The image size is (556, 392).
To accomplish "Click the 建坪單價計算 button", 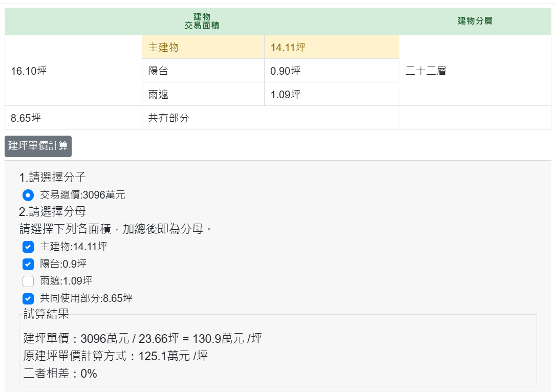I will coord(38,146).
